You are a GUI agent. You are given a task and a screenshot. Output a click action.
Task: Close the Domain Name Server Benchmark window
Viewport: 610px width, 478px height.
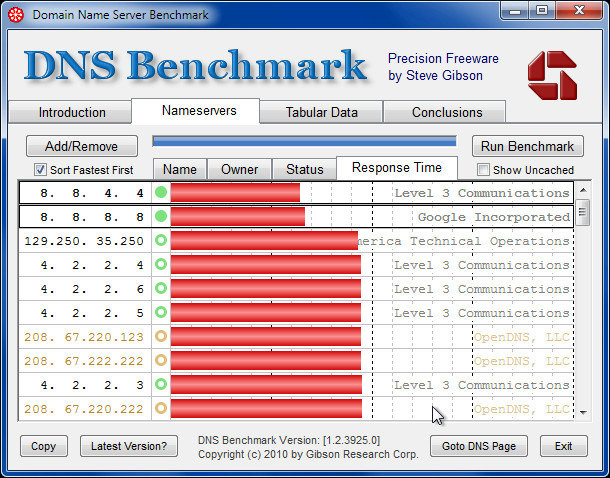click(579, 11)
